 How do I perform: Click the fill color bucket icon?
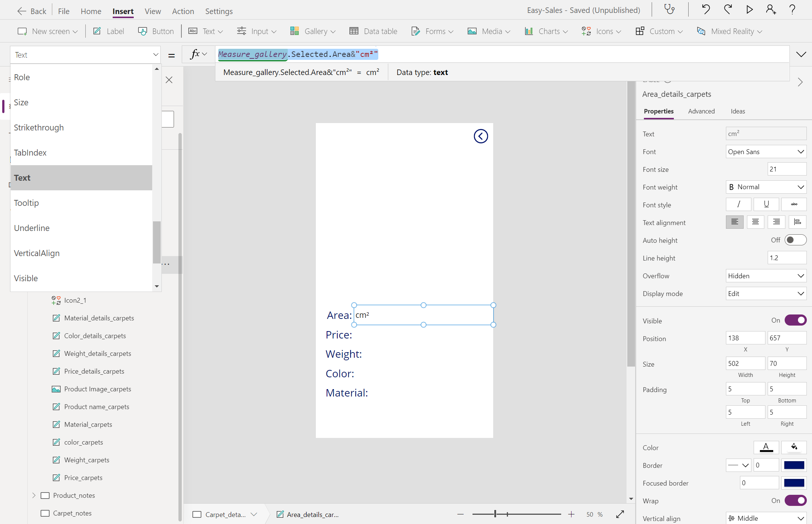click(x=794, y=447)
